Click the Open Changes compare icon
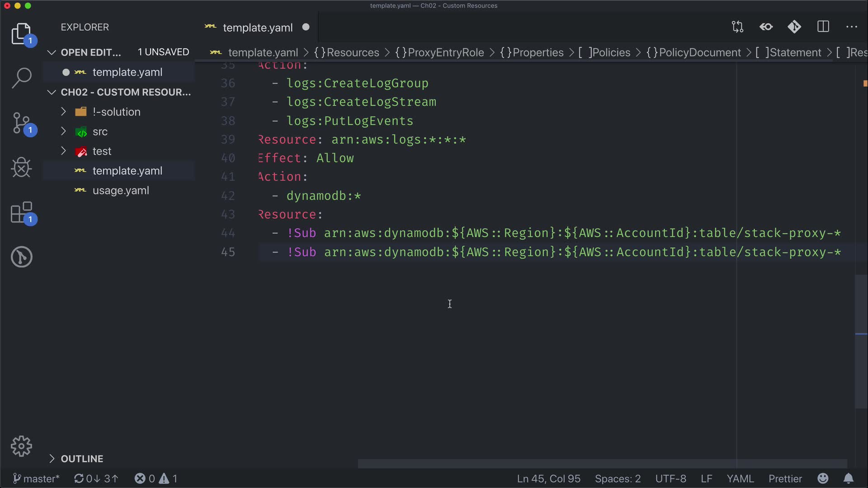868x488 pixels. (737, 27)
